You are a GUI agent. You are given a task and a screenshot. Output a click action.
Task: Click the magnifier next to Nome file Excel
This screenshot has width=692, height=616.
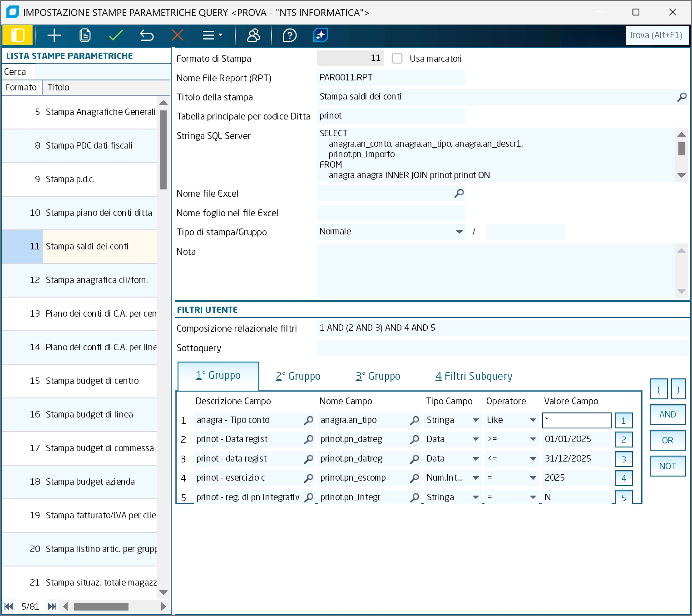[x=459, y=194]
